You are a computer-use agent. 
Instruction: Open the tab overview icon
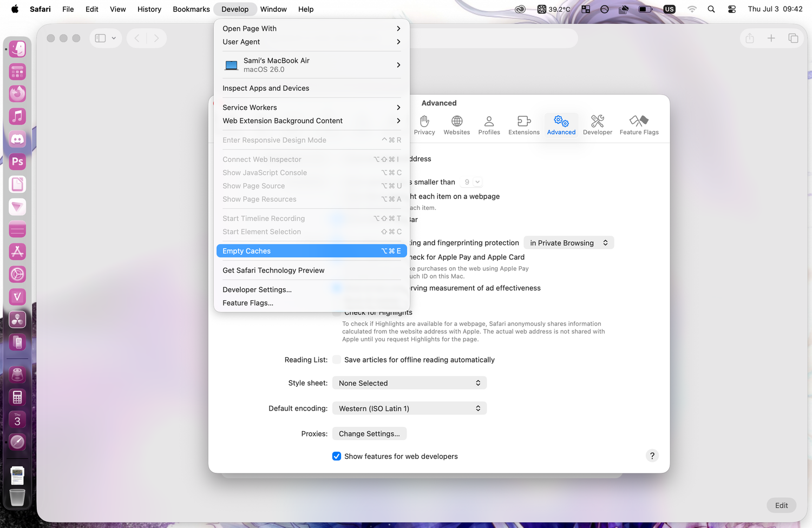(793, 38)
